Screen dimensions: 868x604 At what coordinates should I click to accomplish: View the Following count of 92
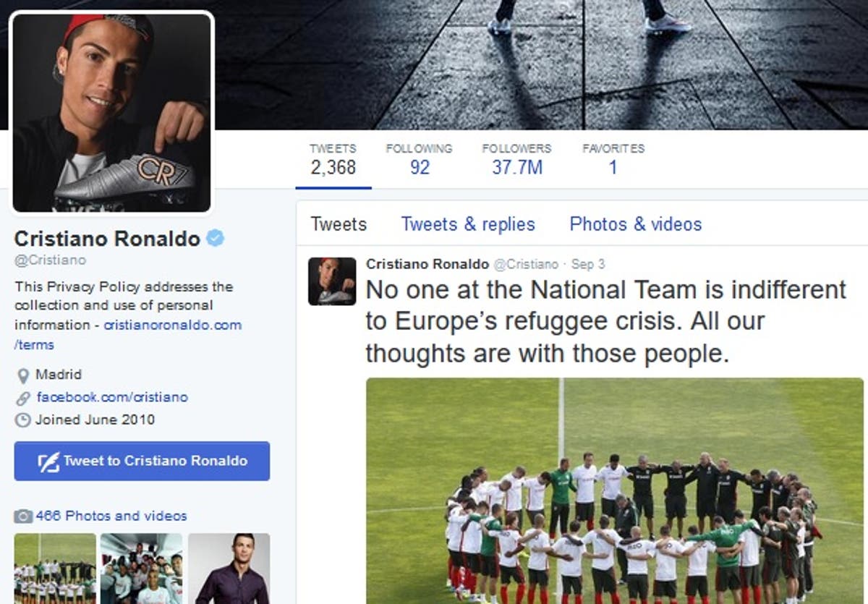pyautogui.click(x=419, y=159)
